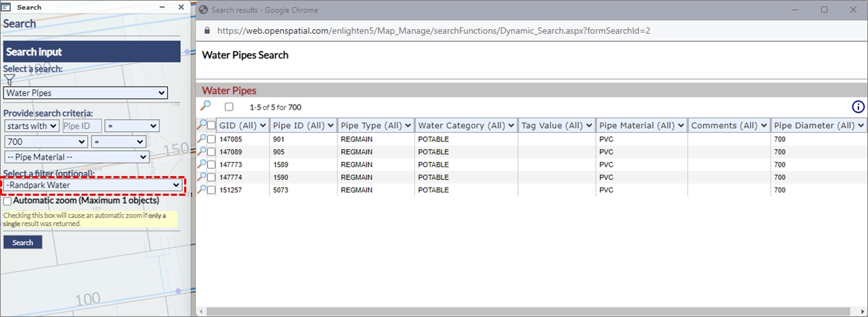Click the header row magnifier icon
Image resolution: width=868 pixels, height=317 pixels.
point(202,125)
